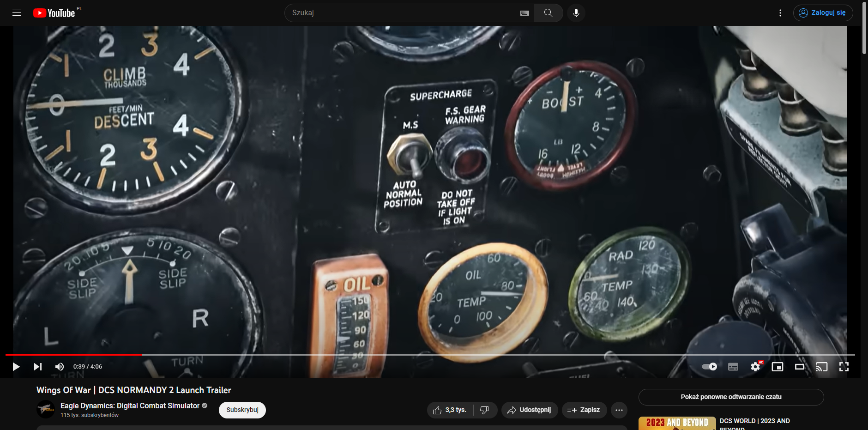The width and height of the screenshot is (868, 430).
Task: Start voice search with microphone icon
Action: 576,13
